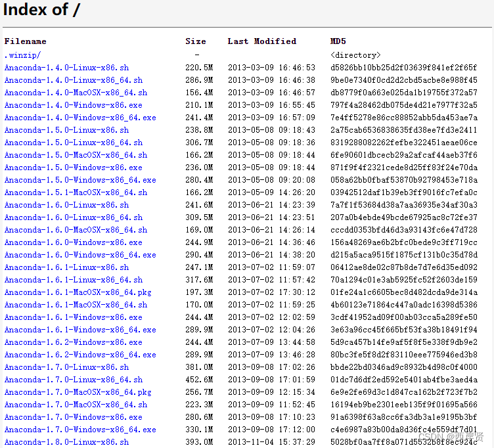This screenshot has height=448, width=494.
Task: Click size value 156.4M
Action: click(x=200, y=93)
